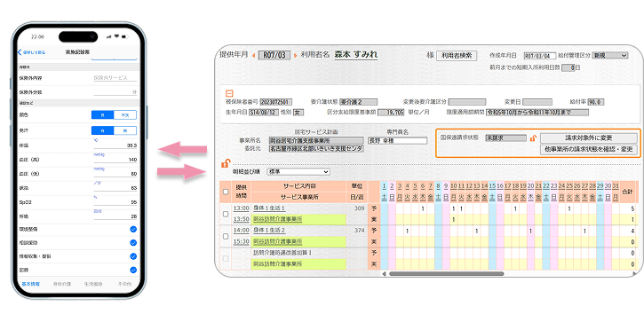Select 無 for 発汗 on the phone
This screenshot has height=322, width=644.
click(x=125, y=130)
